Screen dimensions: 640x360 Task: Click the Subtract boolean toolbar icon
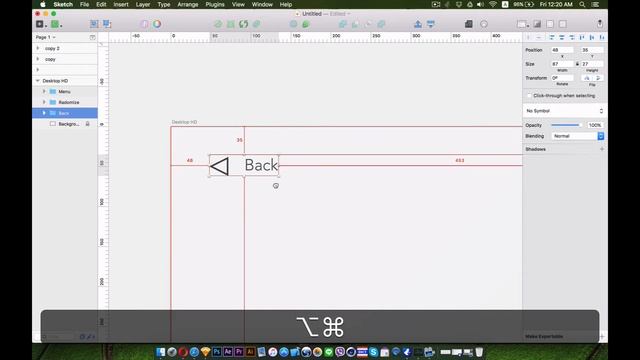tap(355, 24)
